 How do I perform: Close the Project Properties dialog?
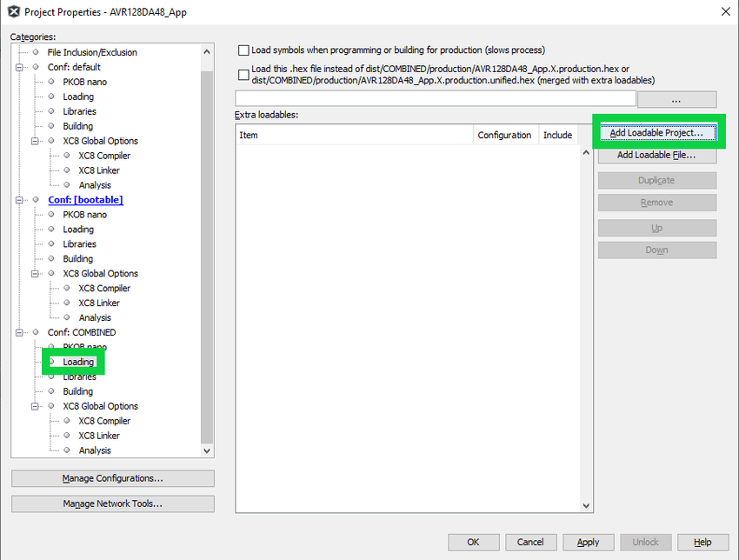[725, 11]
